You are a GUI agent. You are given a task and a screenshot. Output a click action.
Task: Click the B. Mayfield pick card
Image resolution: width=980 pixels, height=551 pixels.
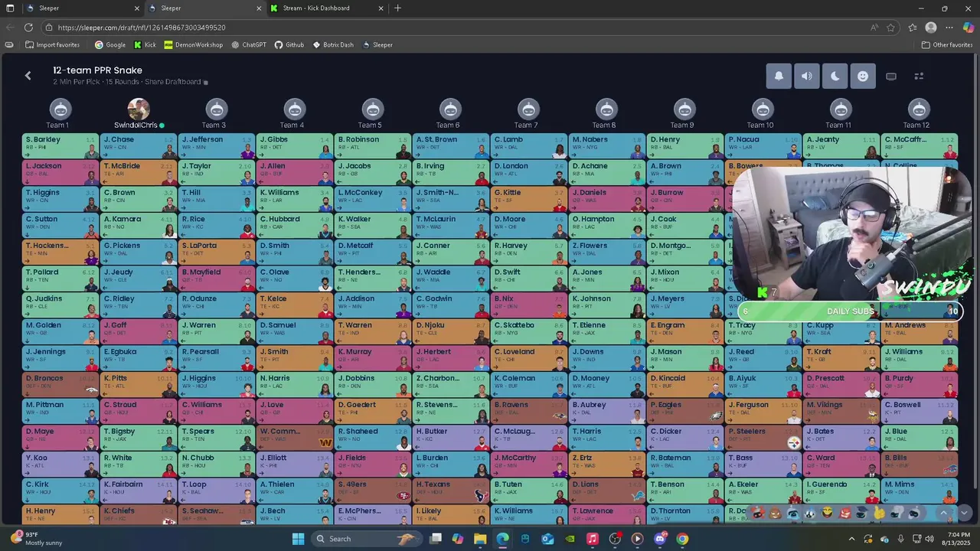(217, 279)
